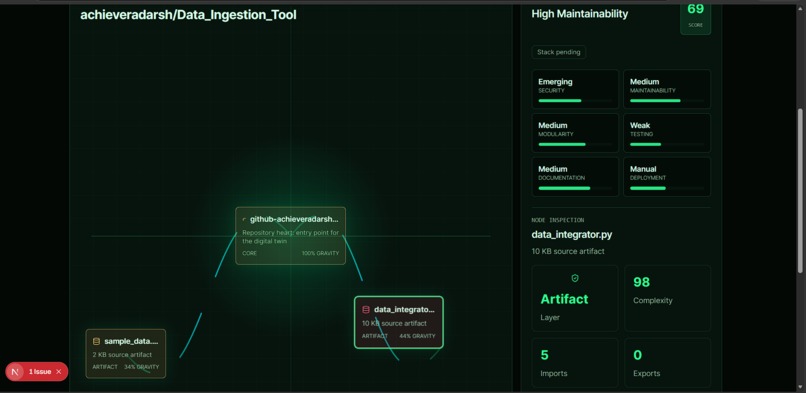This screenshot has height=393, width=806.
Task: Open the Emerging Security metric card
Action: [575, 89]
